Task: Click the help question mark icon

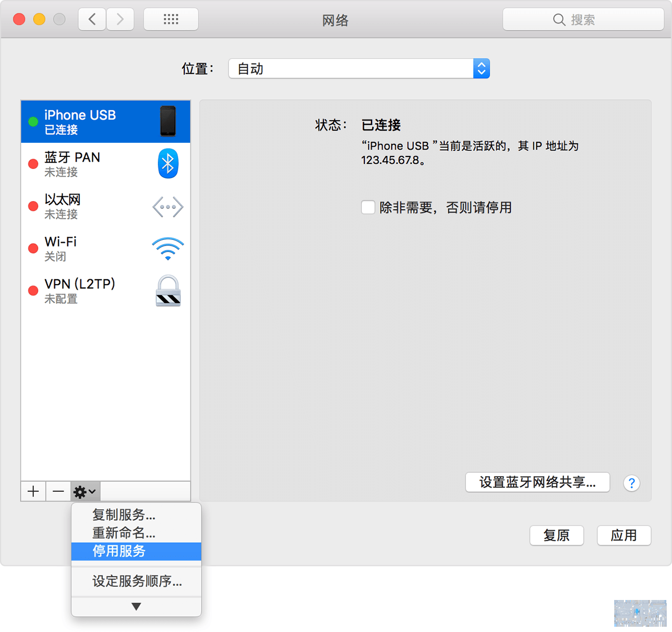Action: coord(632,483)
